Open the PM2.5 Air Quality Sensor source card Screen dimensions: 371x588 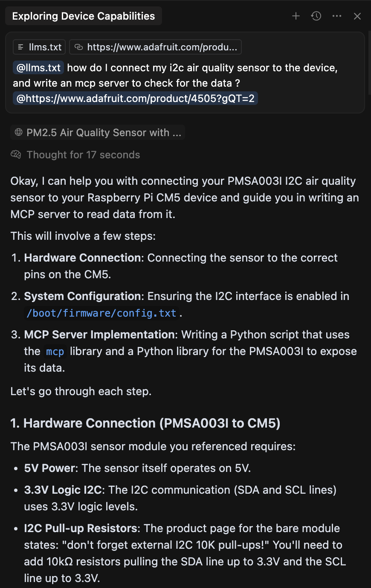(x=97, y=132)
